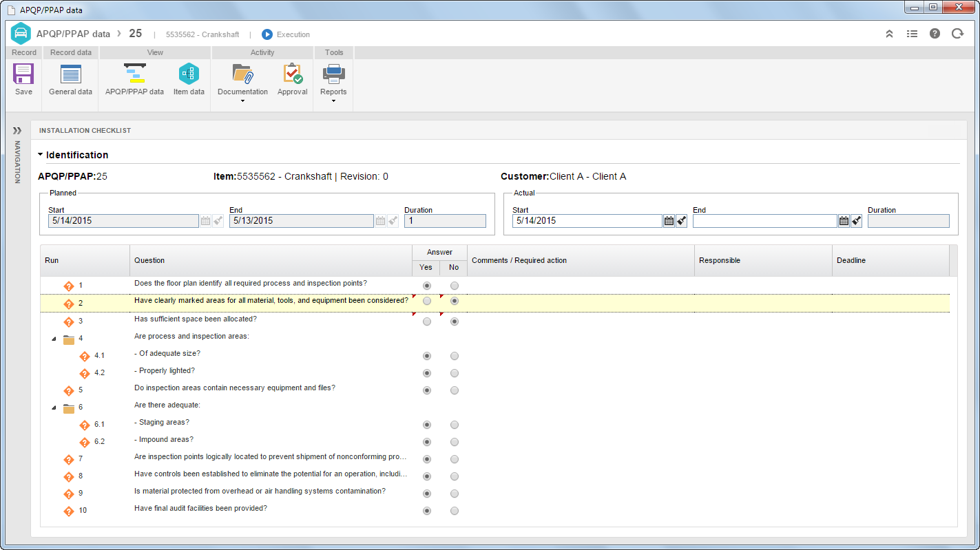
Task: Click the Actual End date field
Action: pyautogui.click(x=765, y=221)
